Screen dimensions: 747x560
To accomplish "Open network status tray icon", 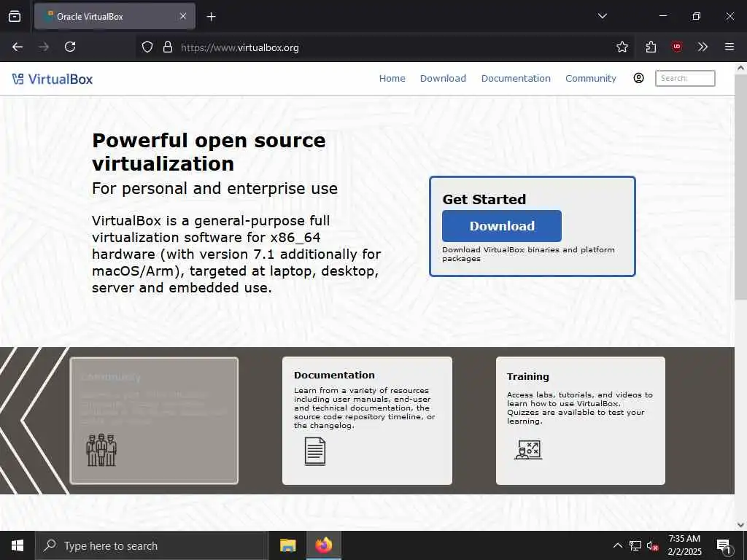I will click(635, 545).
